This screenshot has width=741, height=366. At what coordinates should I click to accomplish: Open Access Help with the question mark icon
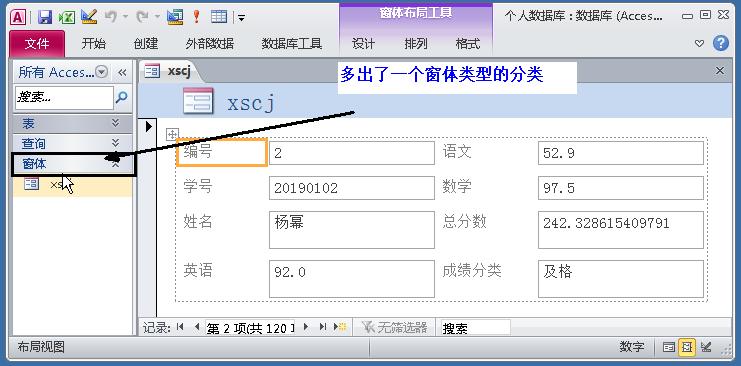pos(721,44)
